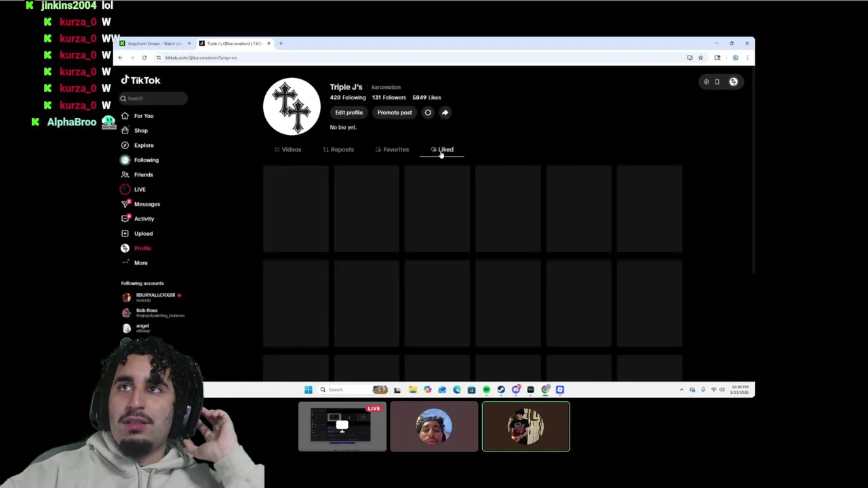Open the Upload page

(x=137, y=233)
